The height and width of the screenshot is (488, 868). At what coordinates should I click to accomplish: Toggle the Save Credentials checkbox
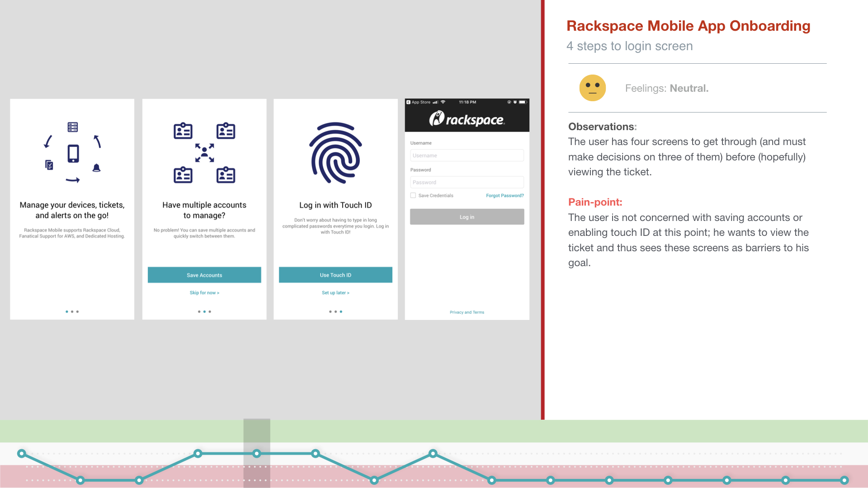413,196
